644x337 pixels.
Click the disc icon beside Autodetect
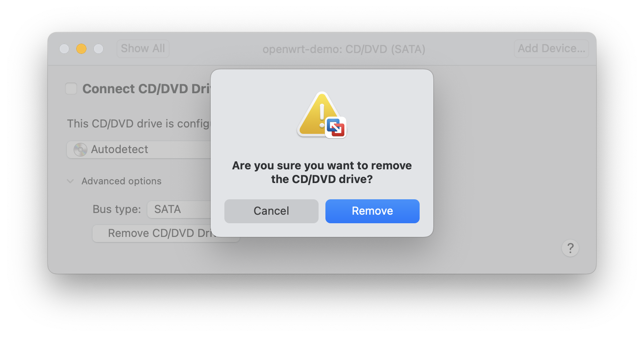tap(80, 150)
